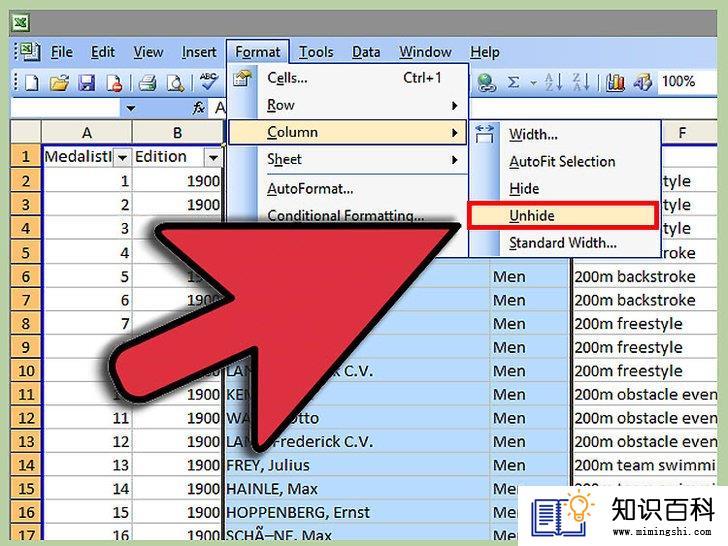Image resolution: width=728 pixels, height=546 pixels.
Task: Choose AutoFormat... menu entry
Action: 348,189
